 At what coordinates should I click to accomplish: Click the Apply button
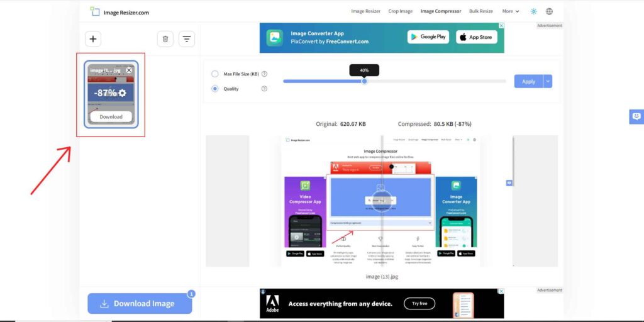[528, 81]
